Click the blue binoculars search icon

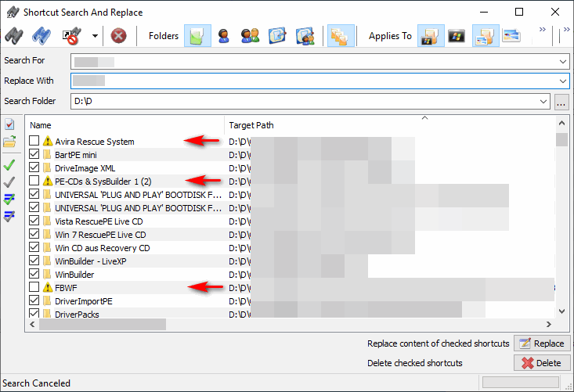[x=42, y=36]
